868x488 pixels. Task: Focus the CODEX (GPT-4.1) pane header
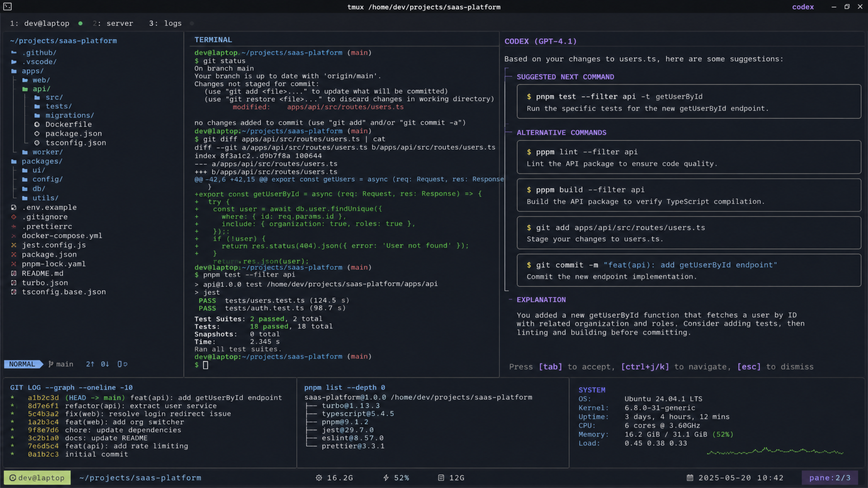click(x=540, y=41)
